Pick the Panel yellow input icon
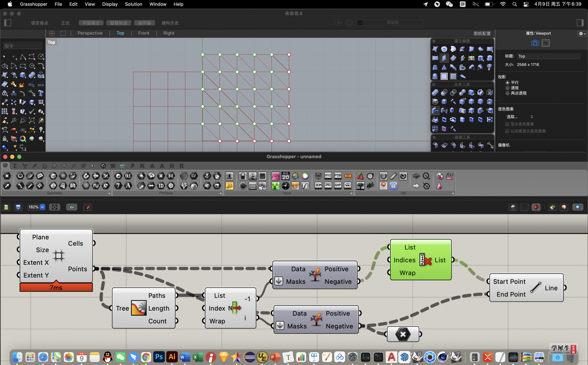The height and width of the screenshot is (365, 588). click(x=229, y=186)
